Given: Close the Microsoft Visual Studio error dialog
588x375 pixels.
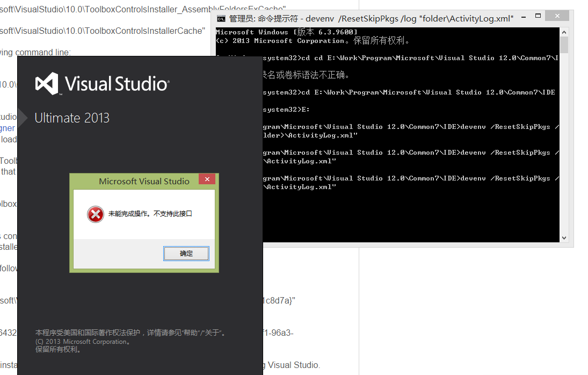Looking at the screenshot, I should click(207, 179).
